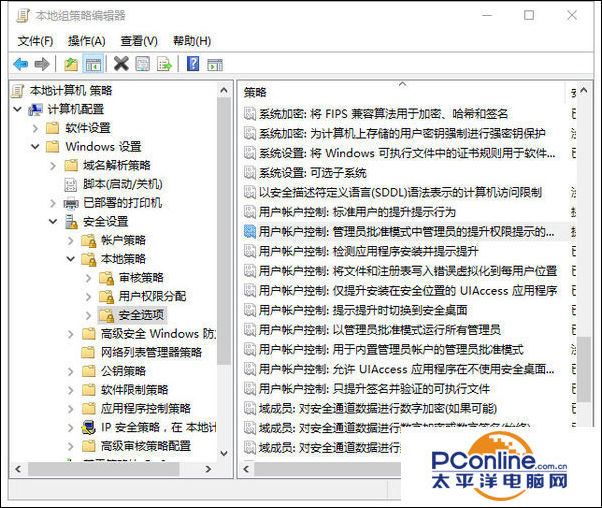Collapse the 本地策略 tree node
This screenshot has width=602, height=508.
69,259
